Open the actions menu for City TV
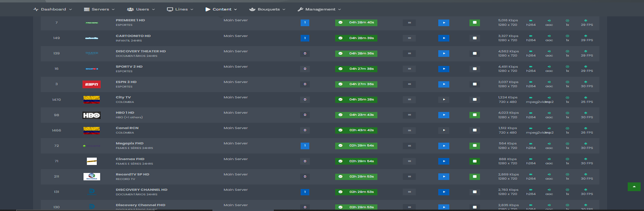644x211 pixels. pos(409,99)
